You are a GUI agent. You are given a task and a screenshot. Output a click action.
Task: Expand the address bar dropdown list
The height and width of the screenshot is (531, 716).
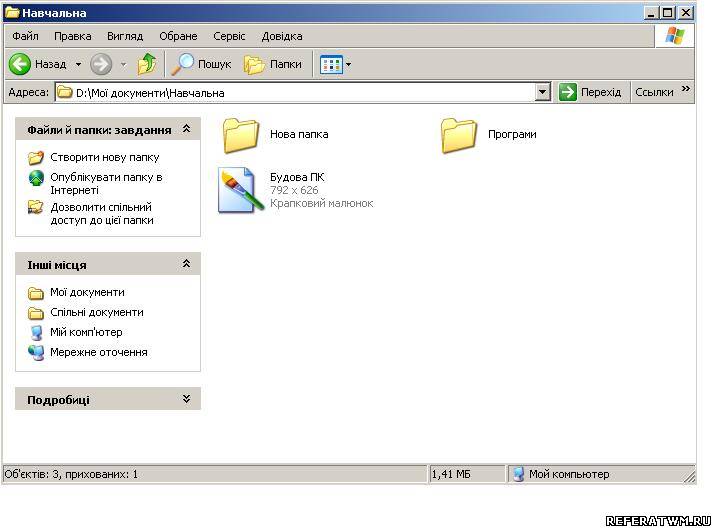[x=542, y=92]
